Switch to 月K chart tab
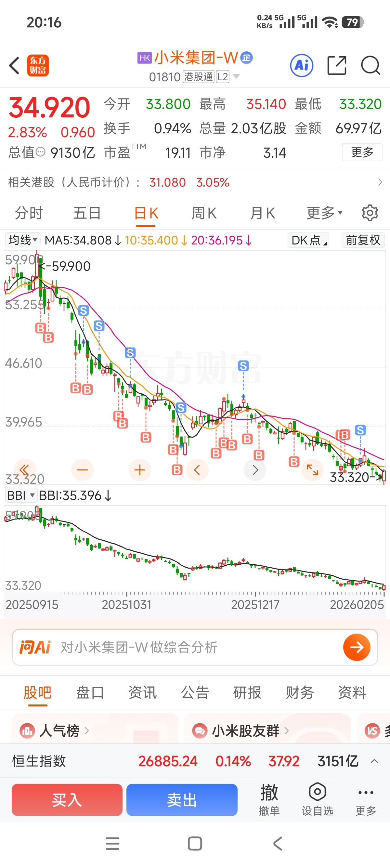 tap(263, 213)
